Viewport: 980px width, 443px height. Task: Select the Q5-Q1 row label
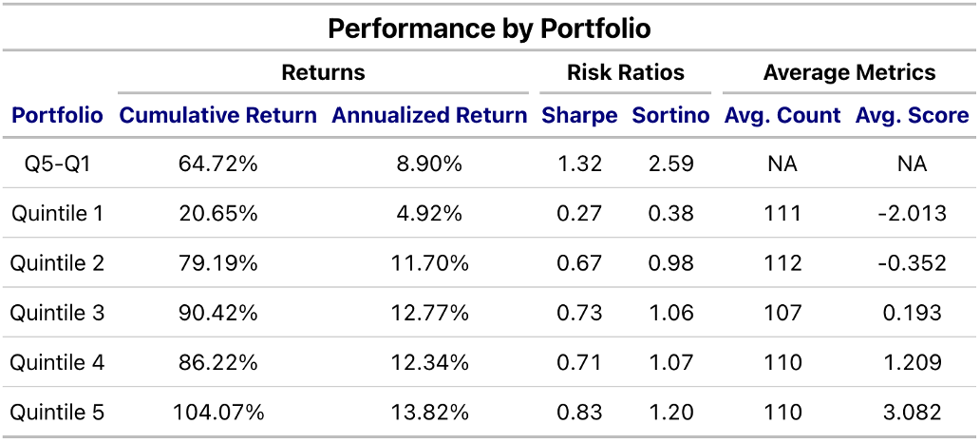click(x=57, y=164)
